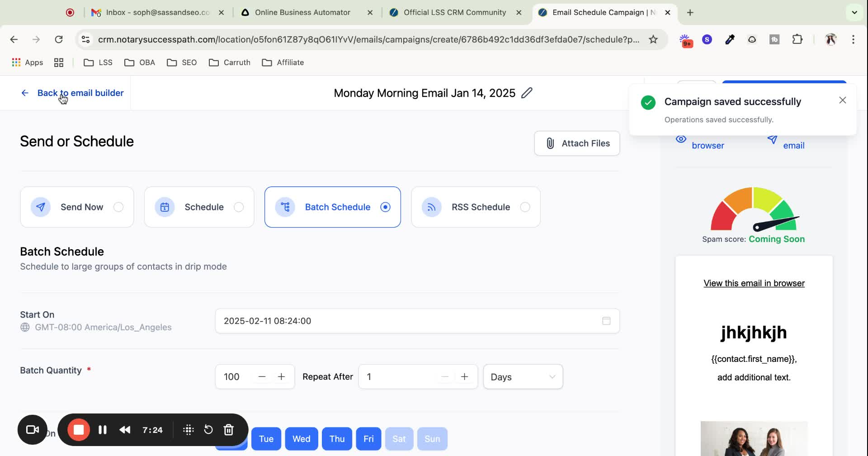Go back in browser history
This screenshot has height=456, width=868.
14,39
